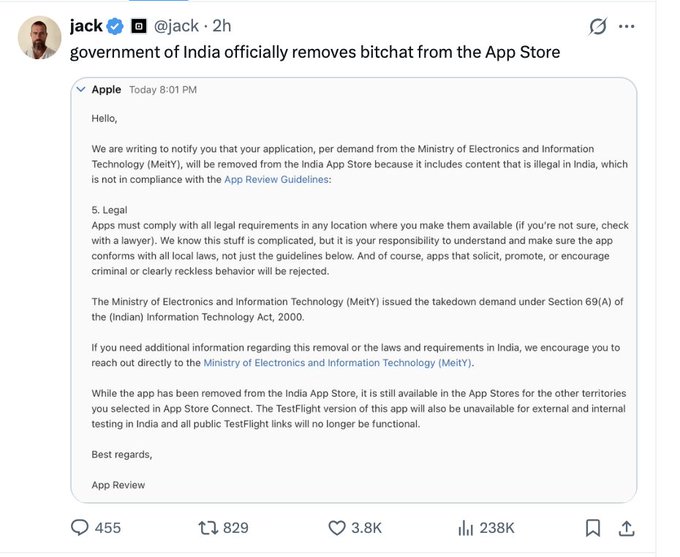Open the Grok explain post icon
Image resolution: width=680 pixels, height=557 pixels.
pyautogui.click(x=598, y=26)
